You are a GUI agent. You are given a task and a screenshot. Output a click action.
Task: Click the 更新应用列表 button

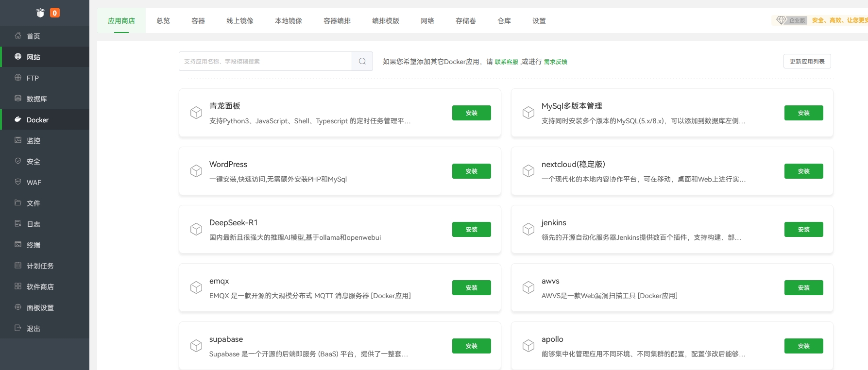(807, 61)
